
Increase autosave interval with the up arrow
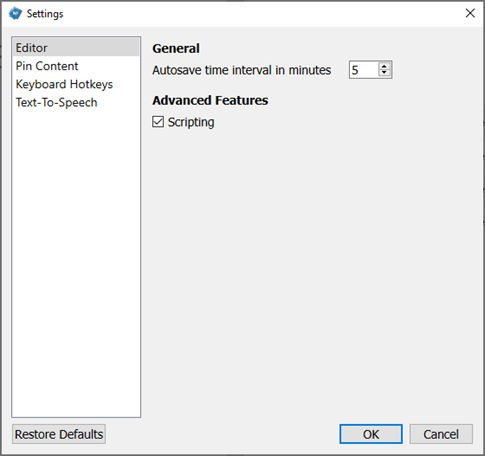[384, 66]
